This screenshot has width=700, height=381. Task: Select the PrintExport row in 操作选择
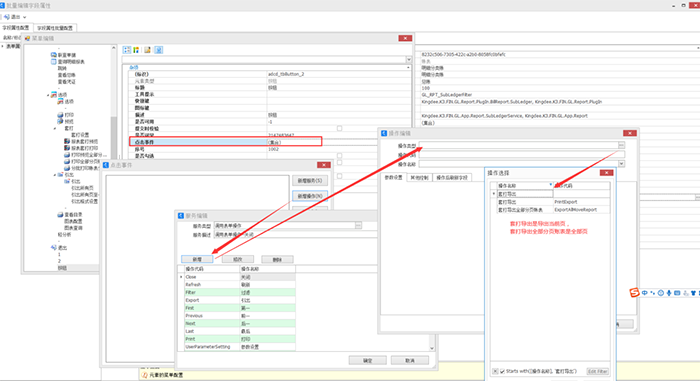pos(553,202)
